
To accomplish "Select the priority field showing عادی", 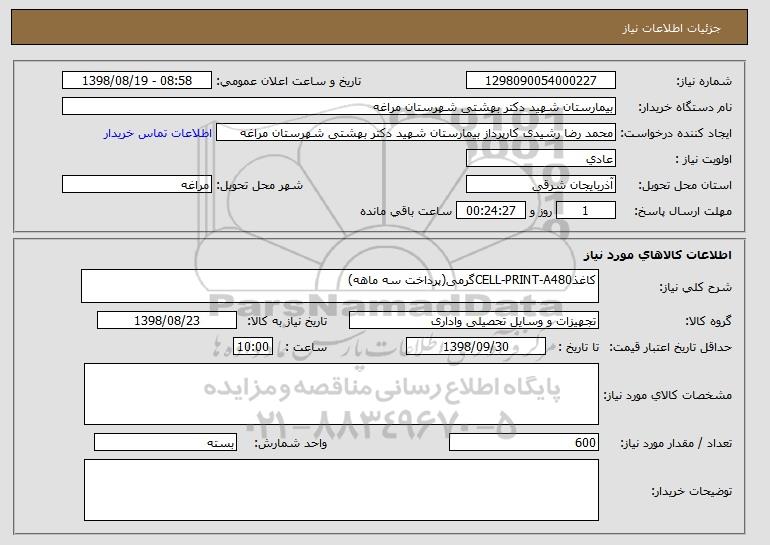I will [x=541, y=159].
